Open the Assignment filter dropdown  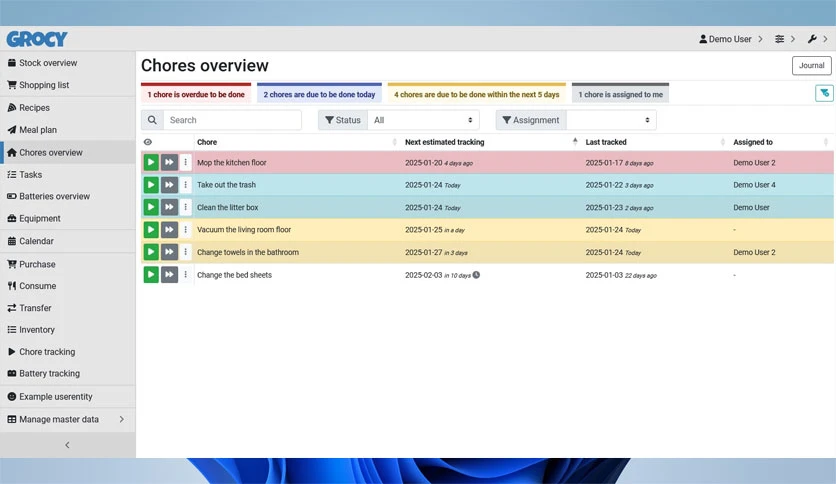pos(611,120)
